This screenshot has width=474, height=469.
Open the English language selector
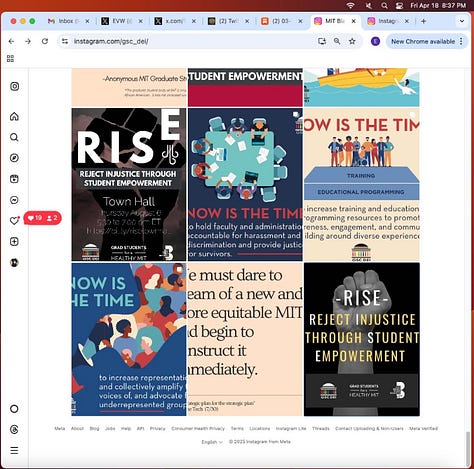point(212,442)
